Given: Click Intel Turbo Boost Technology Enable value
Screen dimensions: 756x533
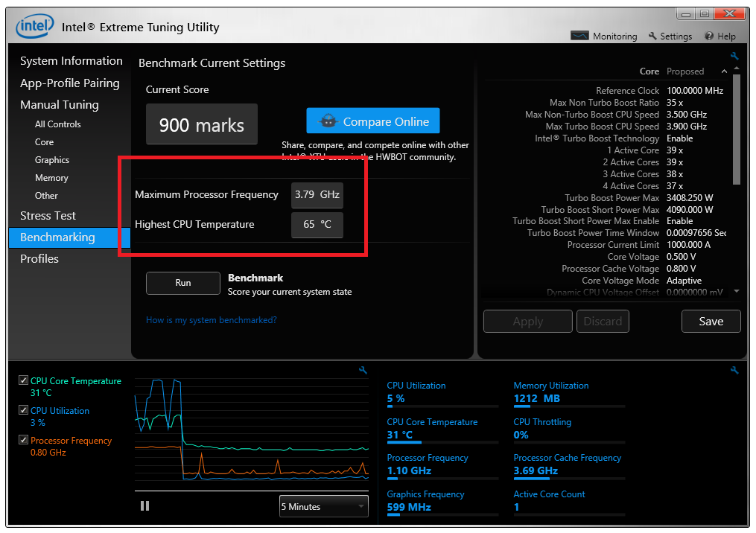Looking at the screenshot, I should point(679,138).
